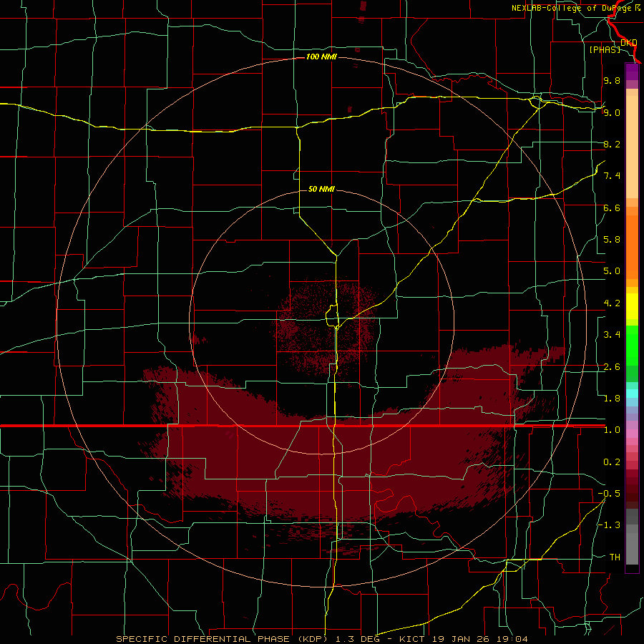This screenshot has height=644, width=644.
Task: Click the [PHAS] color scale label
Action: tap(605, 49)
